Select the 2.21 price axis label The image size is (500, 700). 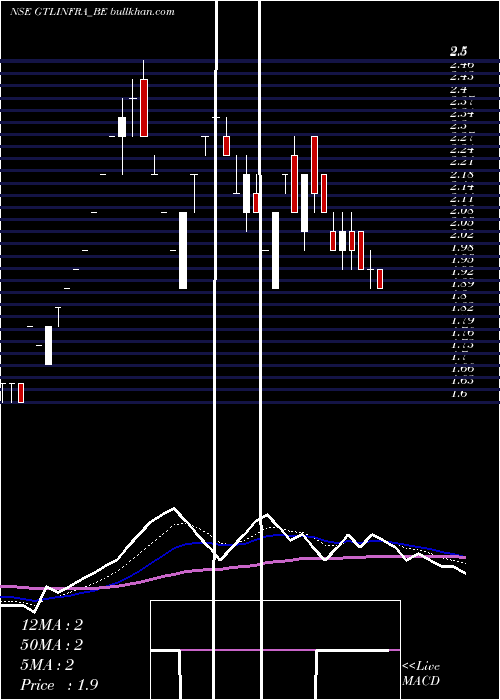coord(462,162)
